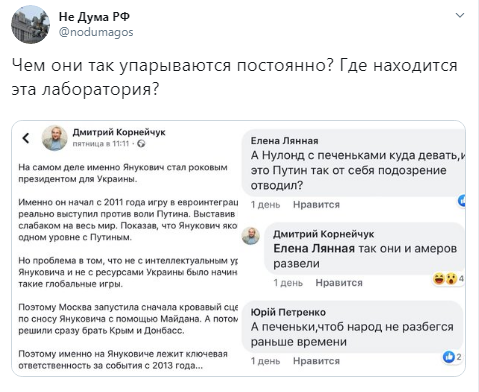Click Нравится under Юрій Петренко's comment
Screen dimensions: 479x392
[x=316, y=361]
